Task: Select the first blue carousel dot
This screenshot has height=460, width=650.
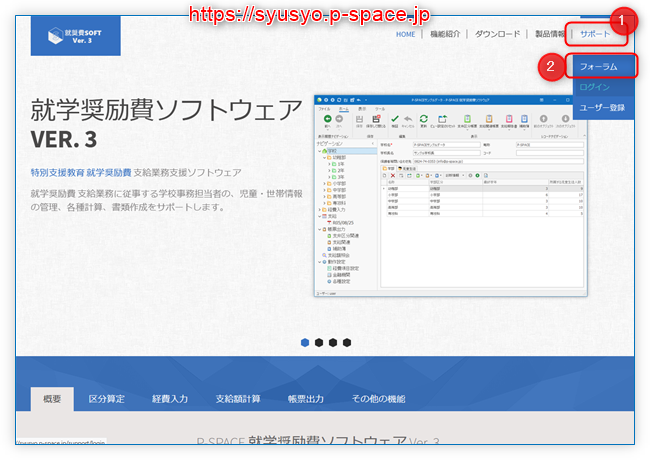Action: point(305,343)
